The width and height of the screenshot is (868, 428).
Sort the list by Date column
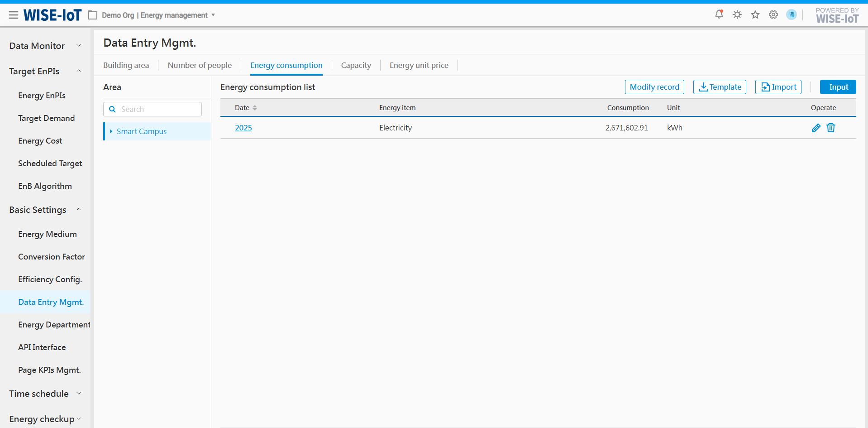254,108
